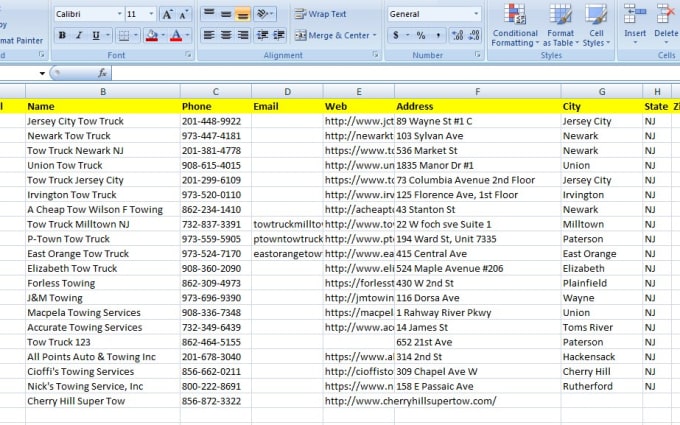The image size is (680, 425).
Task: Select Bottom Align icon
Action: tap(242, 14)
